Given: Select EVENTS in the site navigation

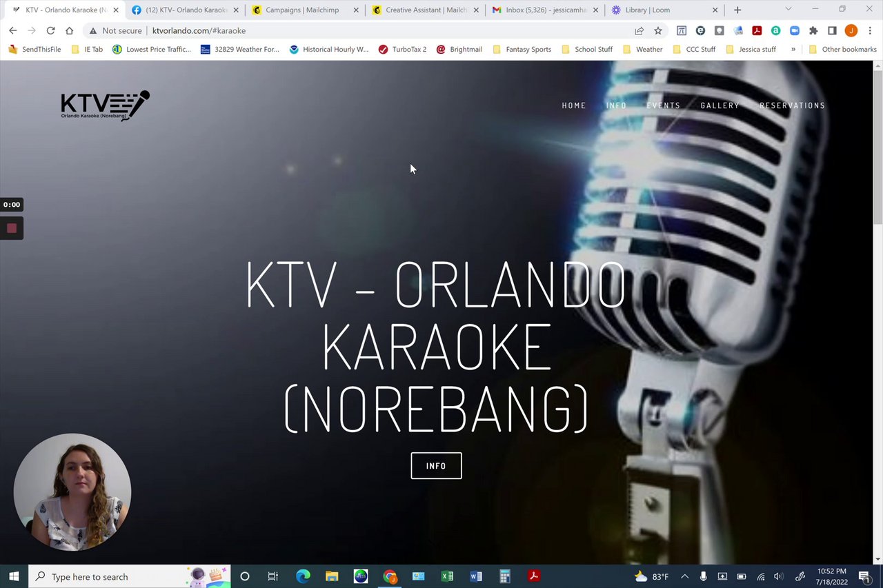Looking at the screenshot, I should [664, 105].
